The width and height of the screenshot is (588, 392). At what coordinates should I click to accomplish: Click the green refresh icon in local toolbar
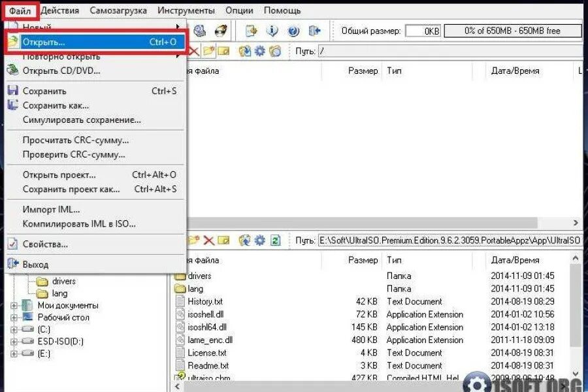(x=276, y=240)
